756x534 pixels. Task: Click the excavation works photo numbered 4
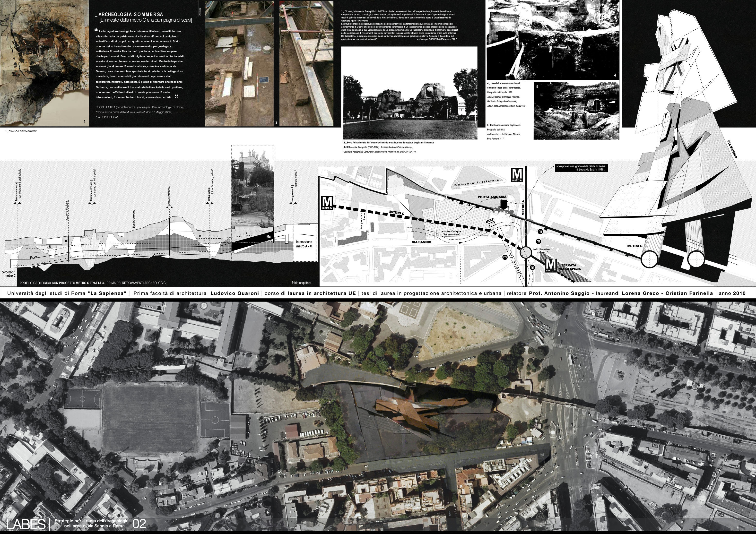pyautogui.click(x=553, y=40)
